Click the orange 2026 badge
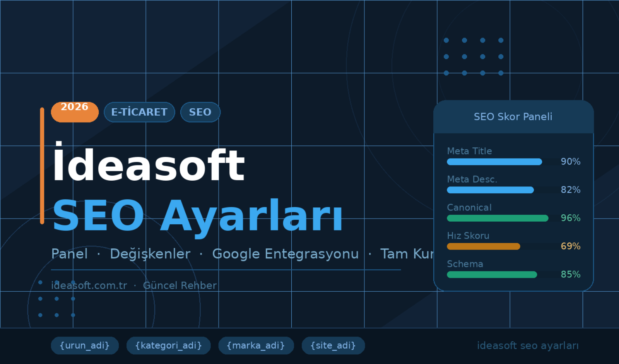 pos(75,112)
